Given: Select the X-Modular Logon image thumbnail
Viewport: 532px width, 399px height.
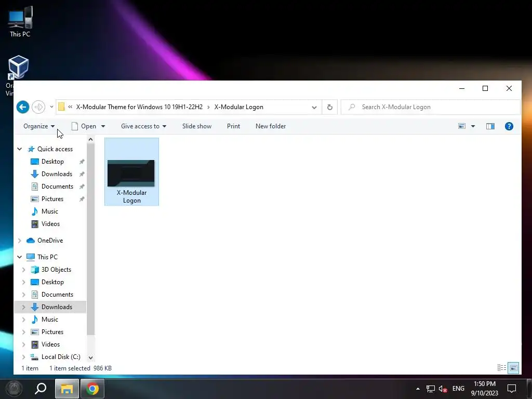Looking at the screenshot, I should pyautogui.click(x=131, y=171).
